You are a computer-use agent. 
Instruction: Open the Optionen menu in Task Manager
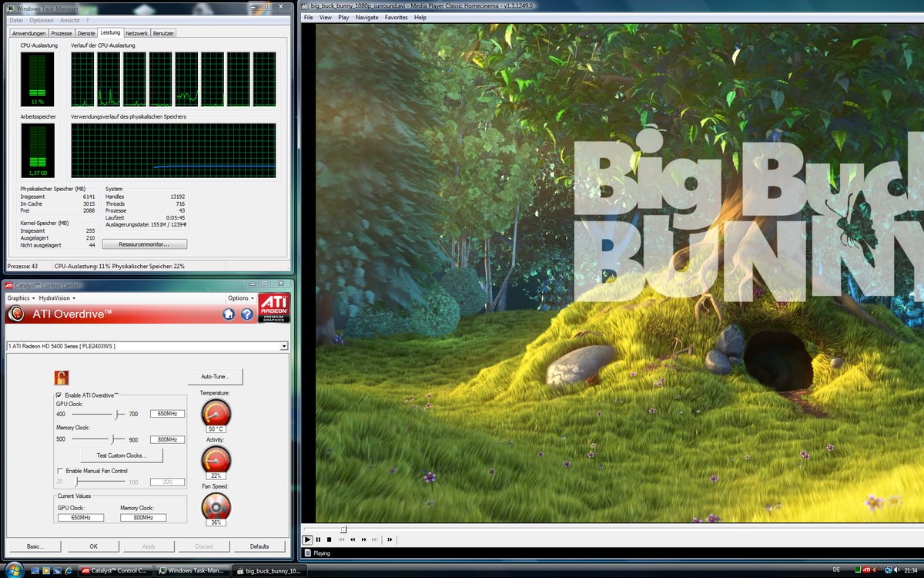(42, 20)
